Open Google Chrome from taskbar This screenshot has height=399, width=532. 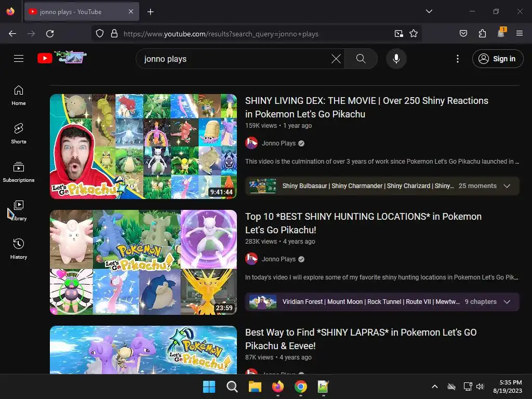tap(301, 387)
